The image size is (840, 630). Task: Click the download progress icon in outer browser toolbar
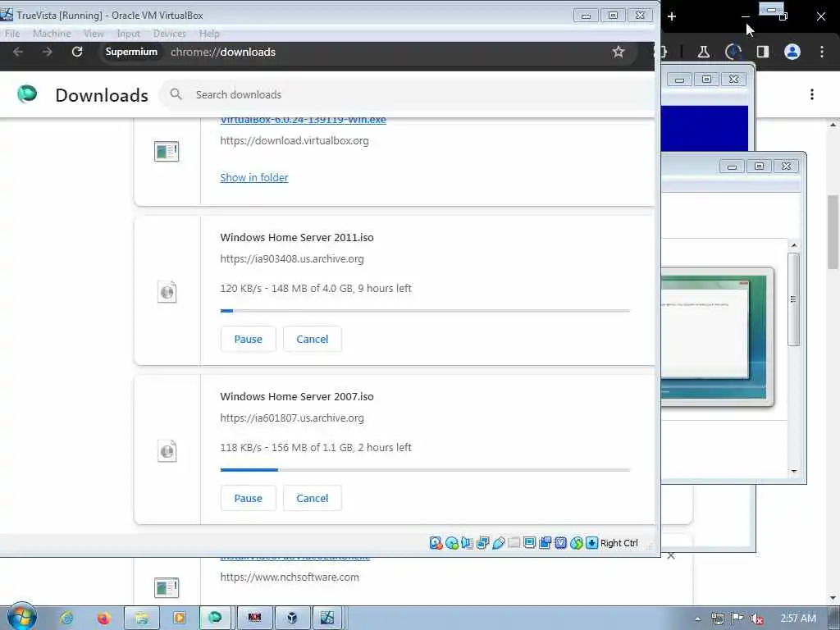[x=733, y=52]
